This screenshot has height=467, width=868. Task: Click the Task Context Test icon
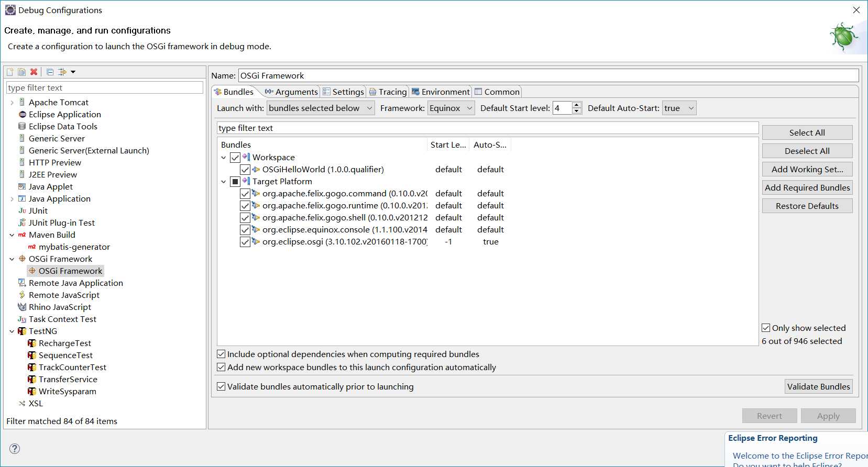(x=22, y=319)
